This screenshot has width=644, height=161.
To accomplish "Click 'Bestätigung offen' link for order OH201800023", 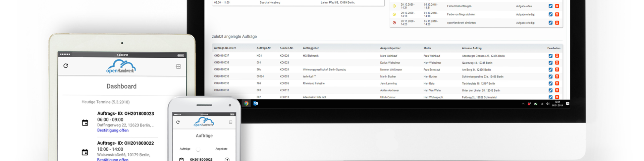I will coord(113,130).
